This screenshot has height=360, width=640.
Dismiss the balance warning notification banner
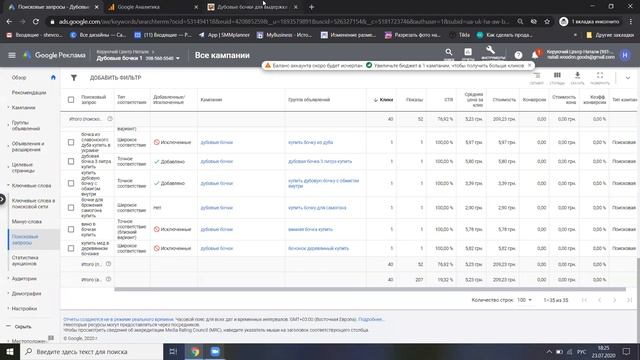(x=529, y=65)
